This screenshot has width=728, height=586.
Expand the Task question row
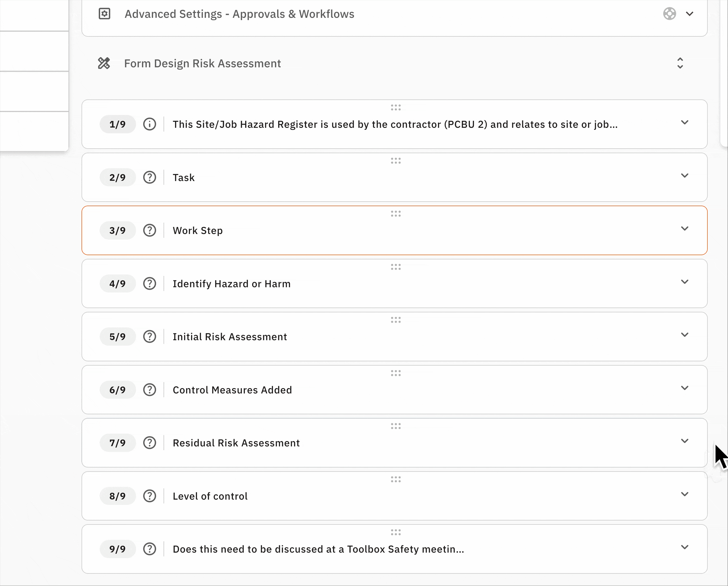coord(685,175)
